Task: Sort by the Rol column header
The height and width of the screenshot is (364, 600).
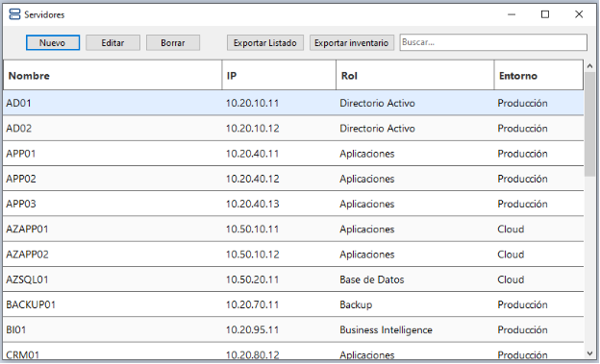Action: click(415, 75)
